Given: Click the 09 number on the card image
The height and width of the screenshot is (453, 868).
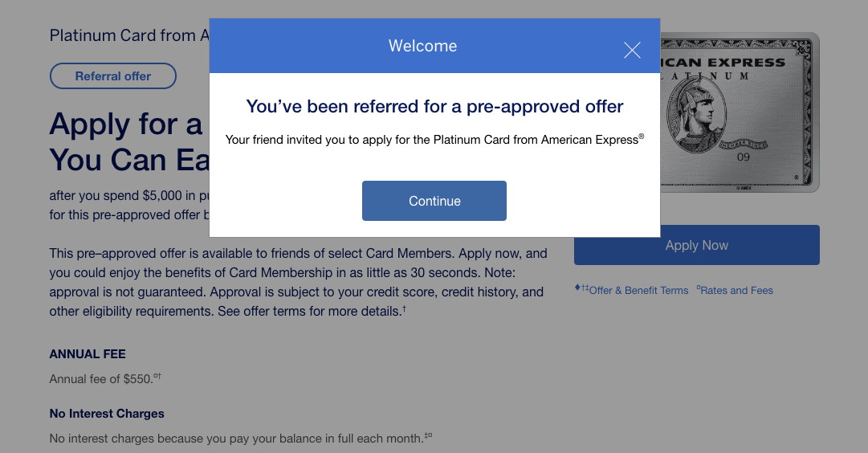Looking at the screenshot, I should pos(744,157).
